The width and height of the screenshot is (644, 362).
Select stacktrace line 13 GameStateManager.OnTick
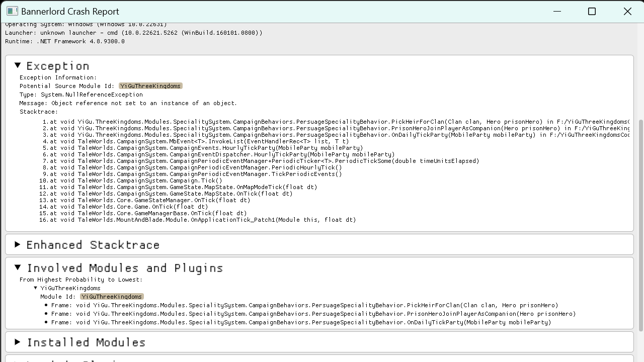pyautogui.click(x=144, y=200)
